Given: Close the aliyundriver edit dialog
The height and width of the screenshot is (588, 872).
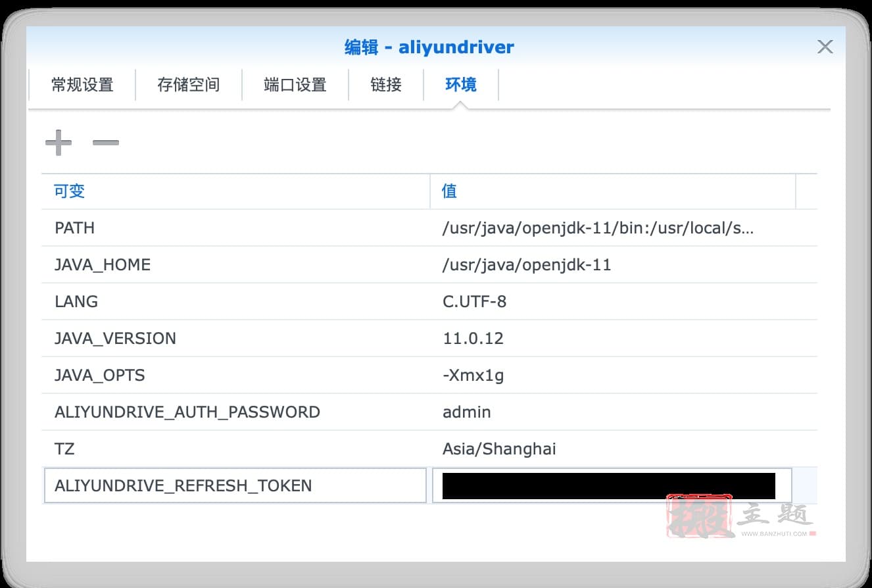Looking at the screenshot, I should click(x=825, y=47).
